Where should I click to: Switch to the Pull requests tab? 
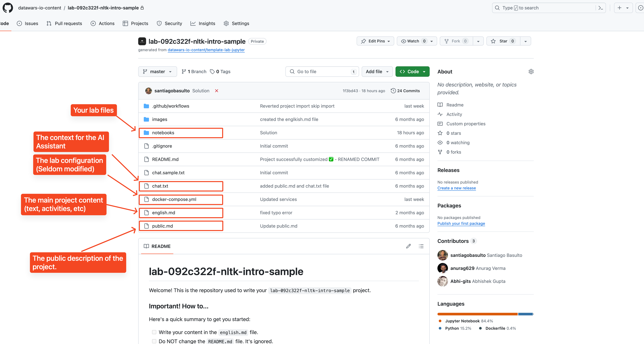click(x=64, y=24)
